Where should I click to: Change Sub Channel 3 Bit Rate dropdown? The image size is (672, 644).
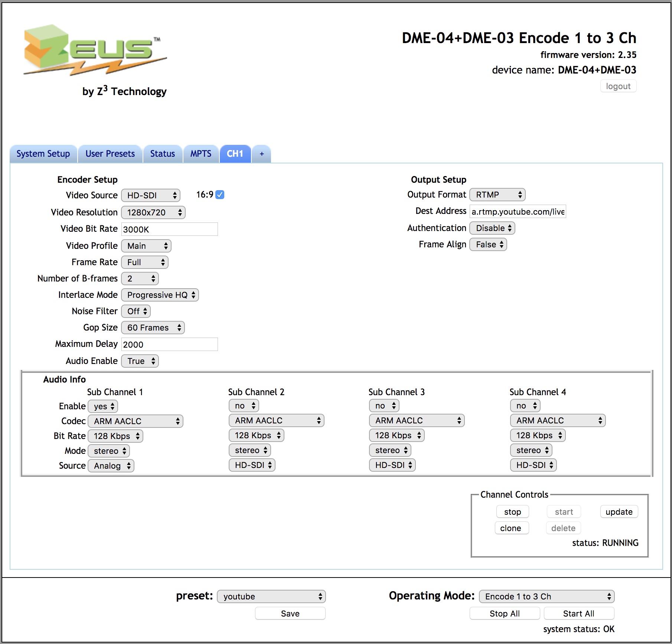coord(397,435)
